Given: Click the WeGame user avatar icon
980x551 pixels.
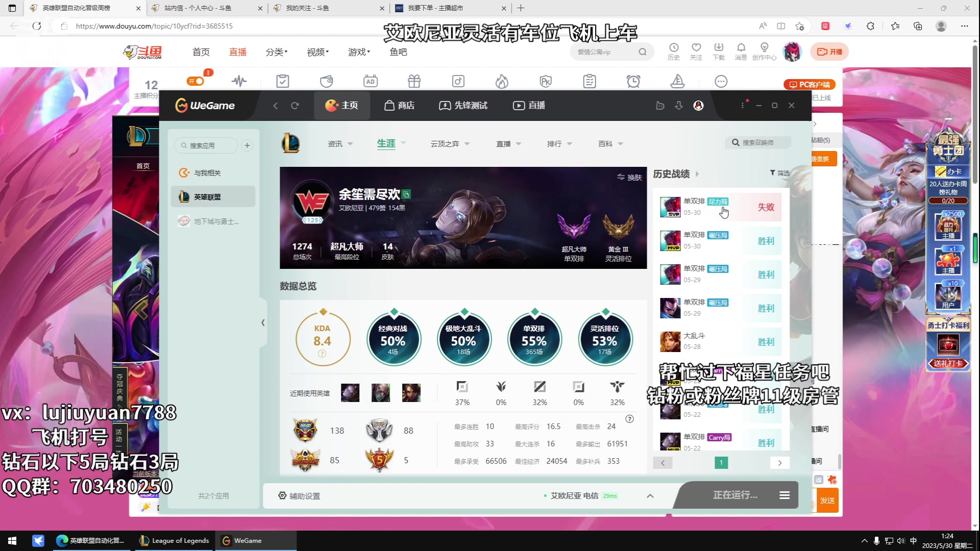Looking at the screenshot, I should tap(698, 106).
